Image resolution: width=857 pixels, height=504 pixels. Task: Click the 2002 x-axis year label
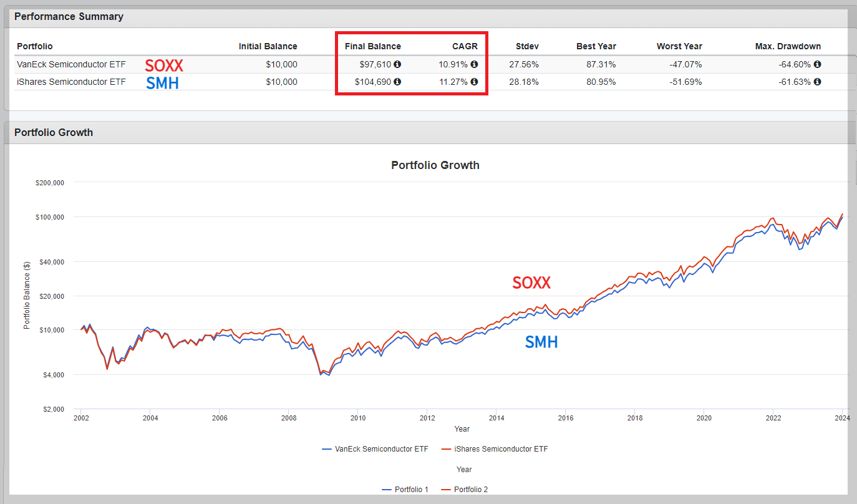coord(80,419)
